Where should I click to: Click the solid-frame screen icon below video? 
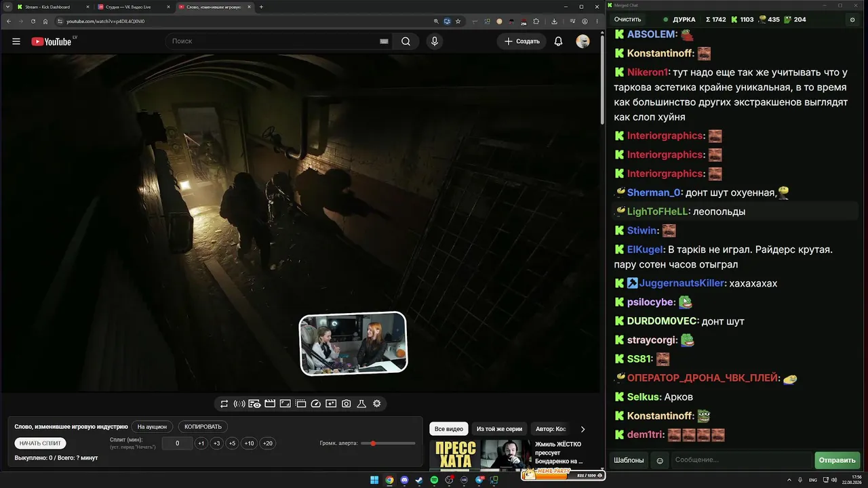coord(285,404)
